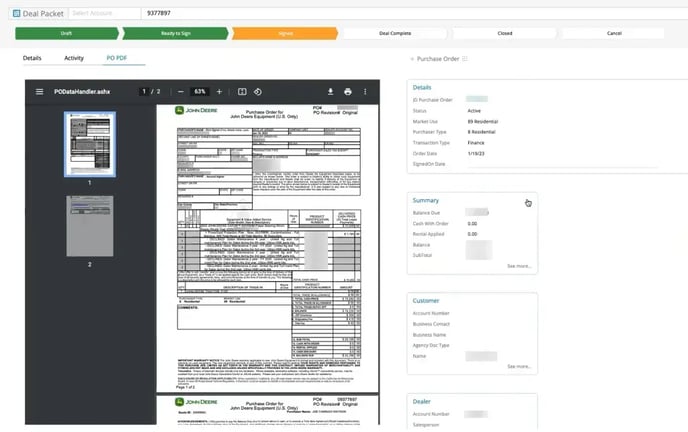Select the Deal Complete stage
Screen dimensions: 688x432
395,33
